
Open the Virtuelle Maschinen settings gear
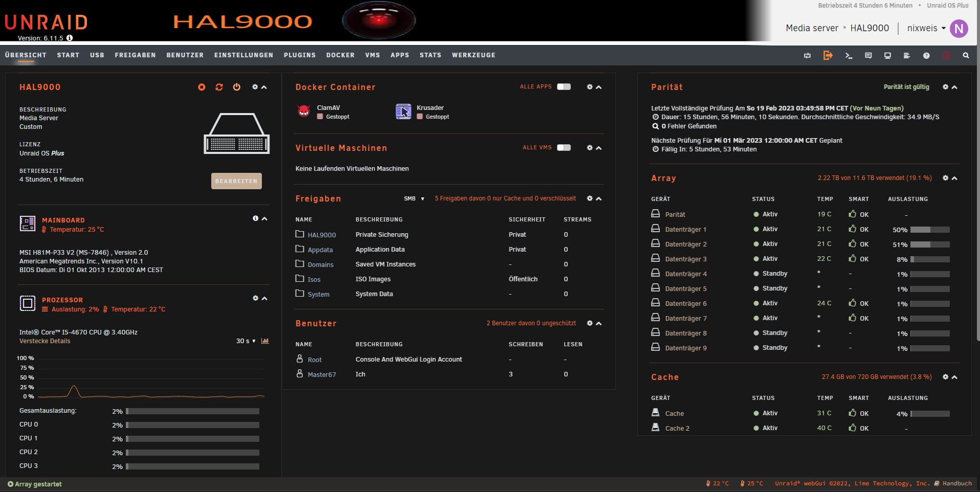point(589,148)
